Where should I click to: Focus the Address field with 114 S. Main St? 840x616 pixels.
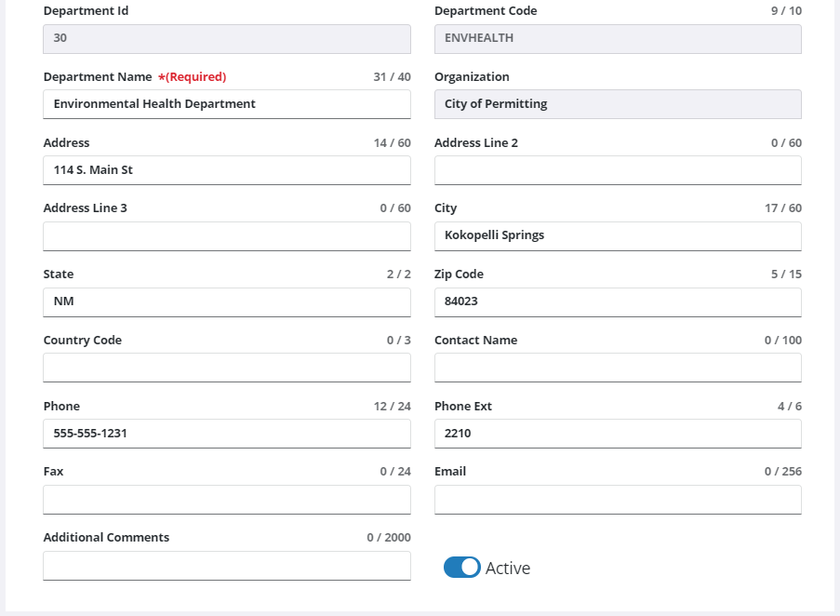coord(226,170)
